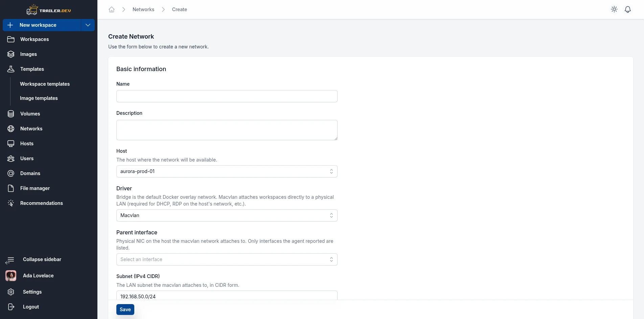Image resolution: width=644 pixels, height=319 pixels.
Task: Click the Volumes database icon
Action: (x=11, y=114)
